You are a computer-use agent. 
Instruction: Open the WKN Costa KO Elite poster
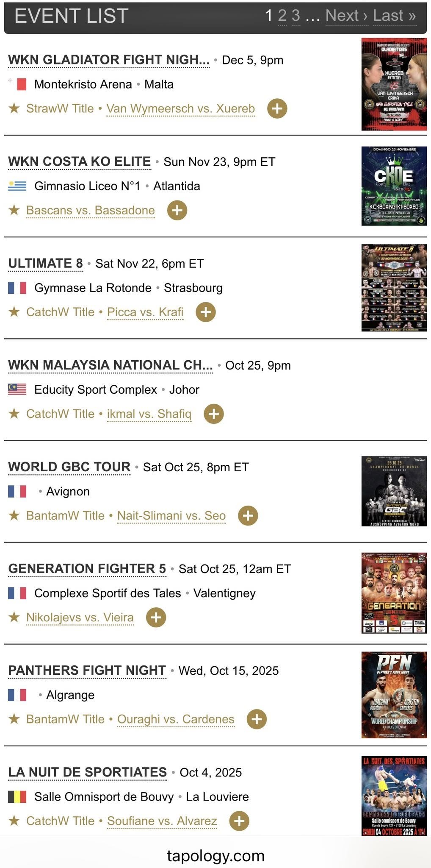(x=394, y=186)
